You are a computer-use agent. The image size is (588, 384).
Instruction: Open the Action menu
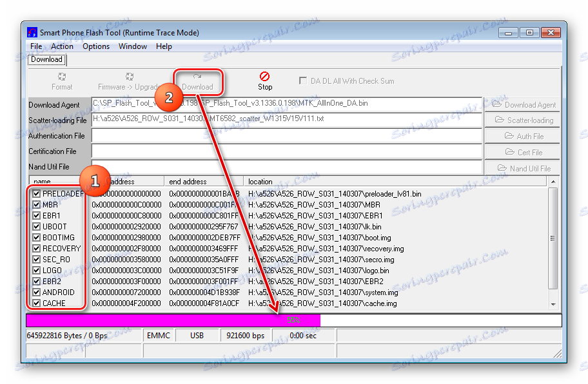62,46
